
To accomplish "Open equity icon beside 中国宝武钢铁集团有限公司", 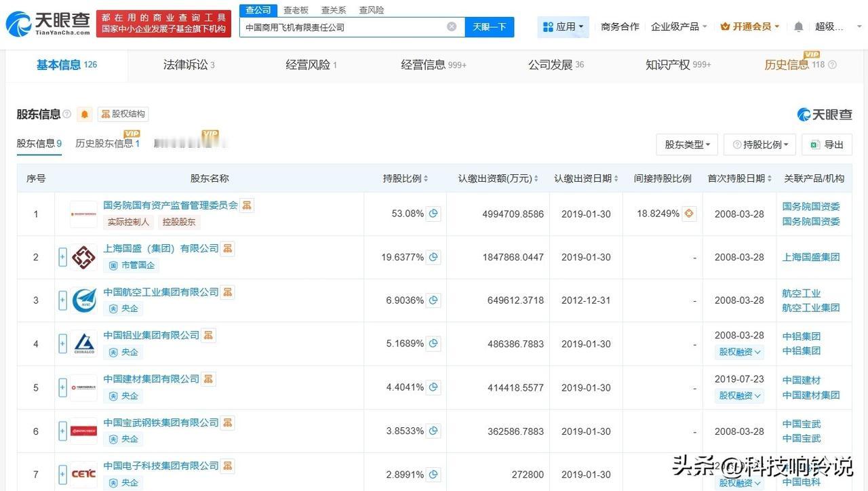I will coord(228,422).
